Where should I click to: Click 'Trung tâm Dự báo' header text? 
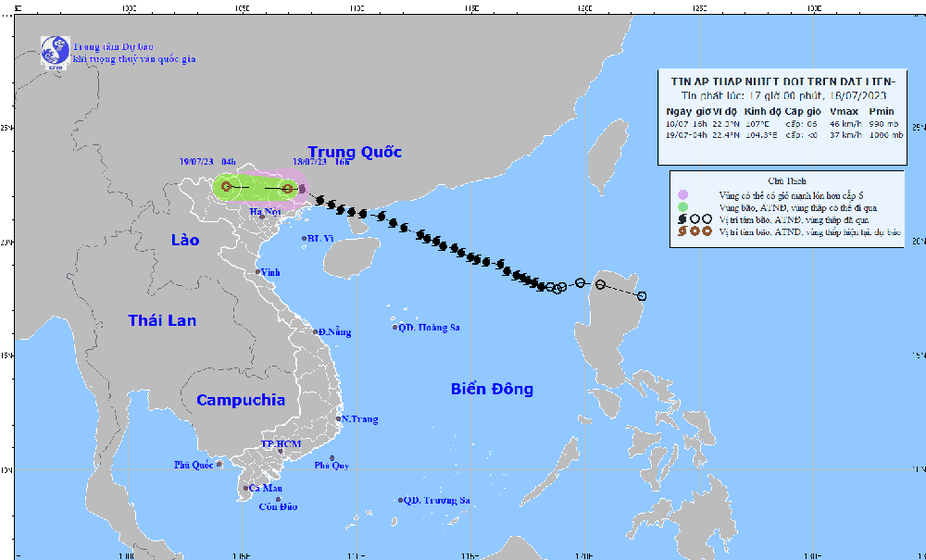(113, 46)
